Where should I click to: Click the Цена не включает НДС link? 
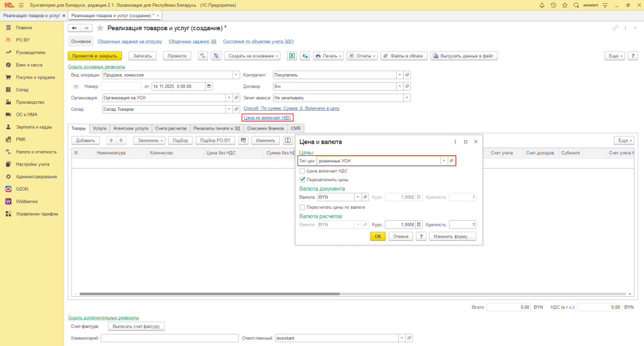(x=267, y=117)
